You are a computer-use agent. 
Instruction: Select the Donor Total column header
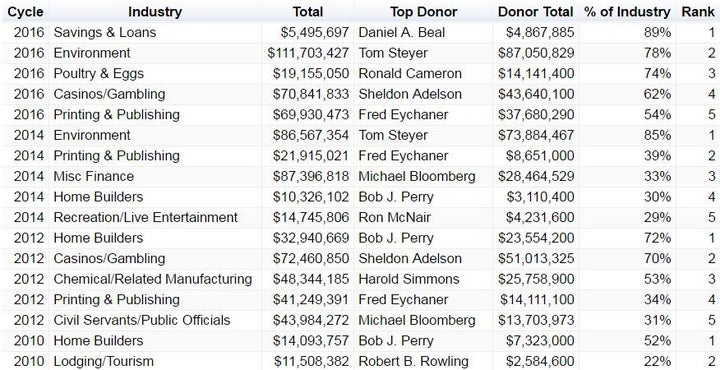[x=535, y=12]
